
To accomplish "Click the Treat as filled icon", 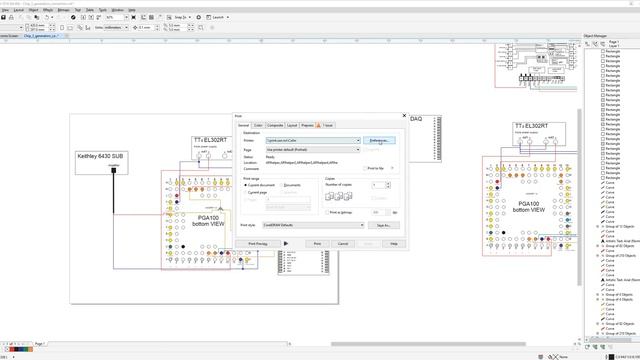I will [x=201, y=28].
